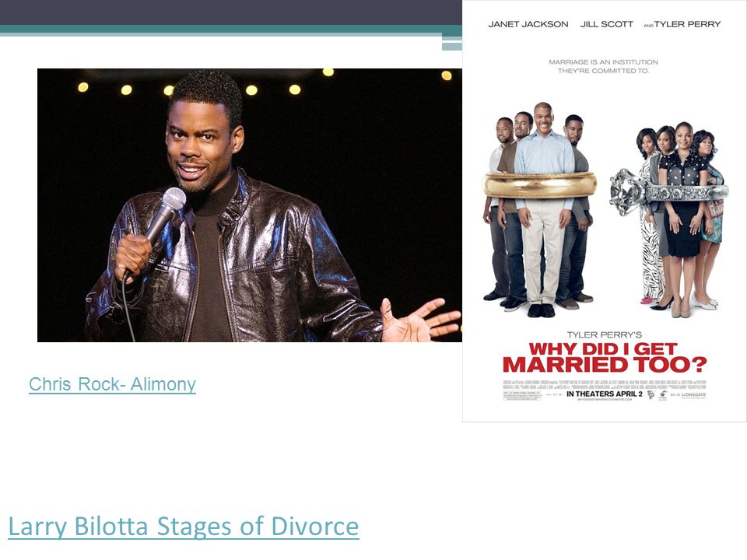747x560 pixels.
Task: Click the red MARRIED TOO? title text
Action: coord(605,365)
